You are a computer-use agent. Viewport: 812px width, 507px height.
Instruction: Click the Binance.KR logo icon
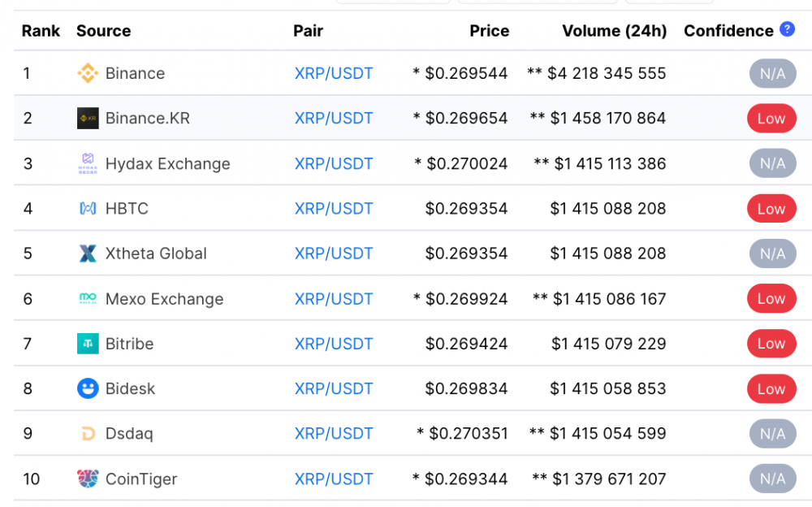point(88,118)
